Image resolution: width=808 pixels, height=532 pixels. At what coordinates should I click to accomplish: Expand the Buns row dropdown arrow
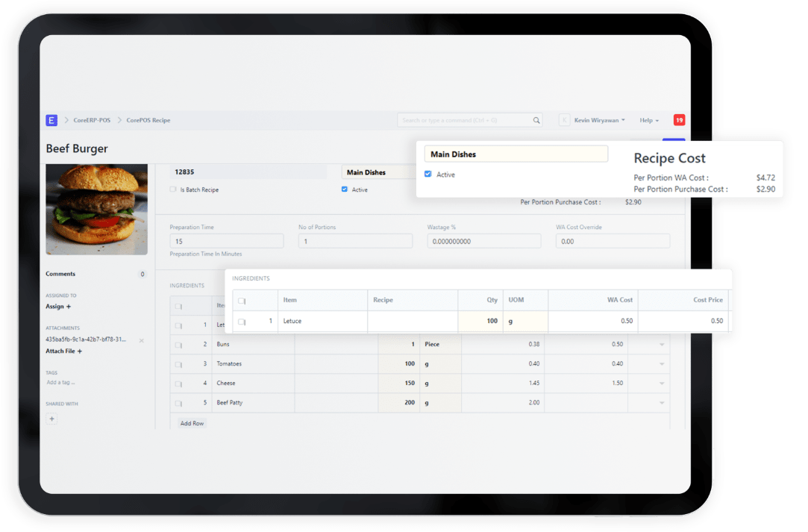click(x=663, y=345)
